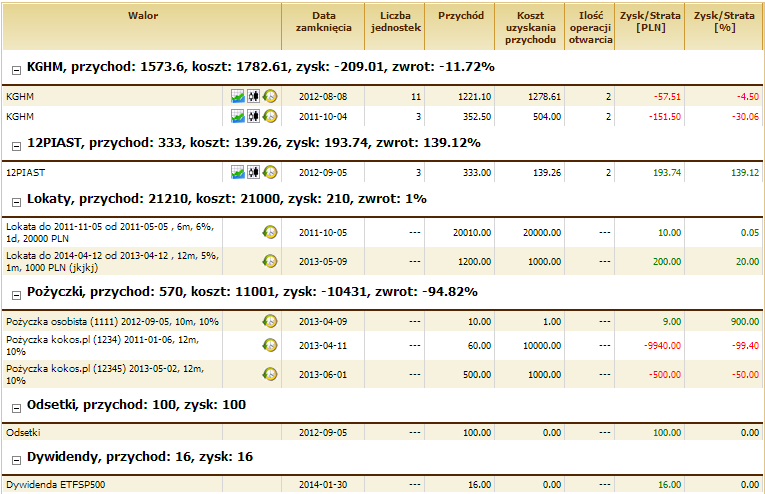Click the 16.00 revenue value in Dywidenda row
The height and width of the screenshot is (494, 765).
point(479,485)
